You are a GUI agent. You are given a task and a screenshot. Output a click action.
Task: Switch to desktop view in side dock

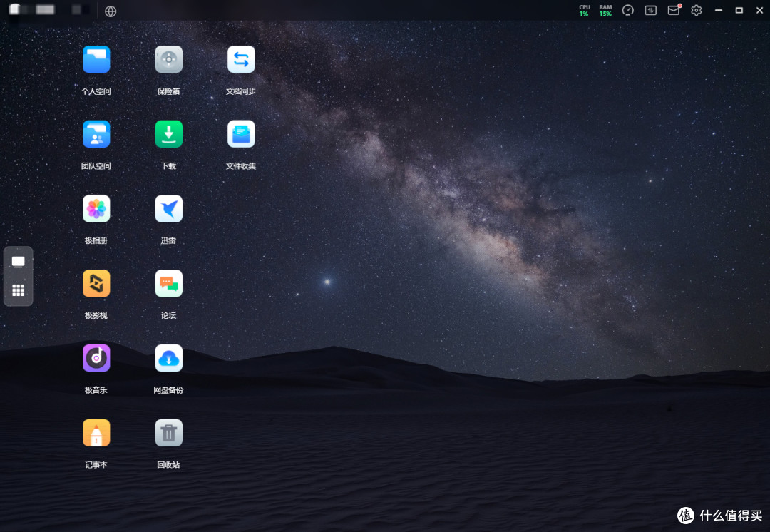pos(18,262)
